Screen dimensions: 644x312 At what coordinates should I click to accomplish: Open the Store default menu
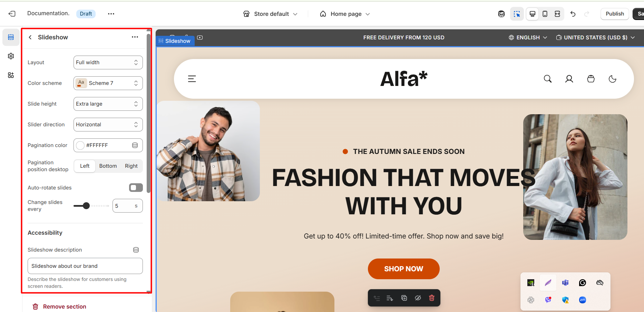(x=271, y=14)
